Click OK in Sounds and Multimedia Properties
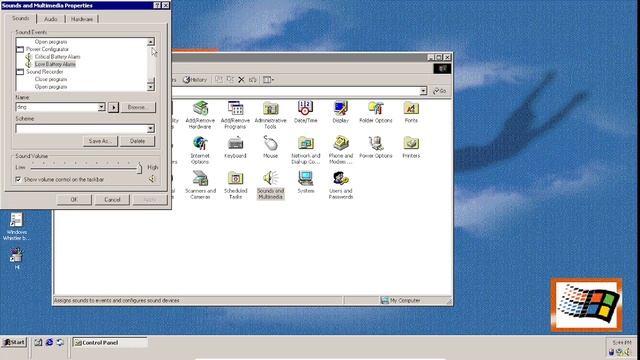 click(74, 200)
